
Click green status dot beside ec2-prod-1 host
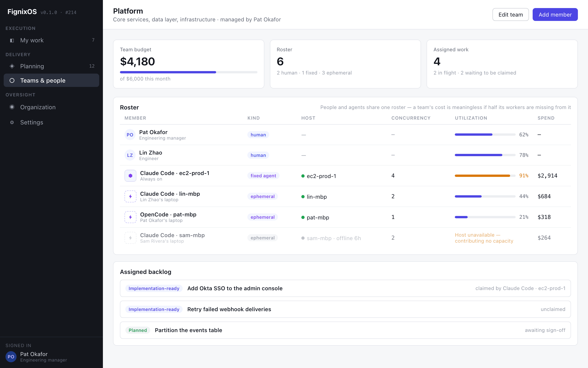(303, 176)
